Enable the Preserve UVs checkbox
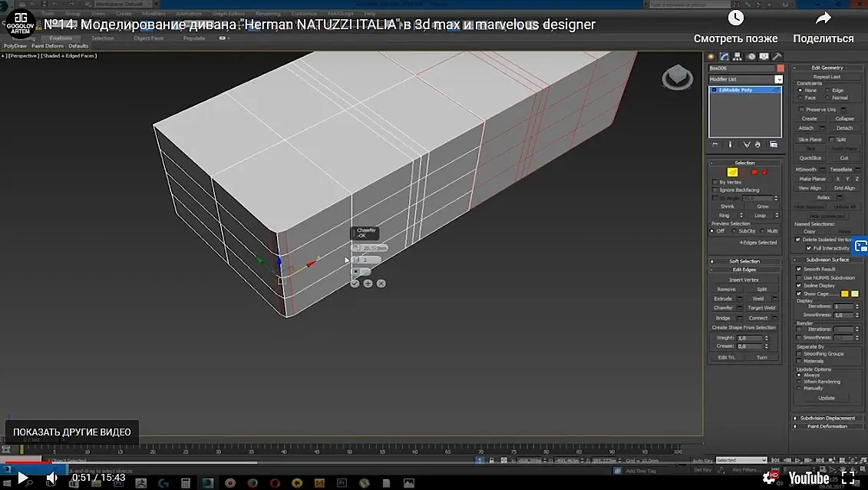868x490 pixels. pyautogui.click(x=800, y=110)
